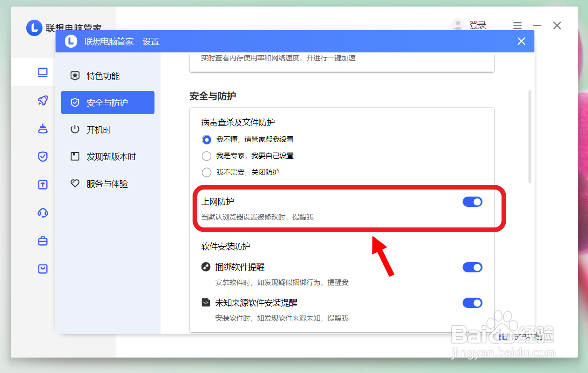The height and width of the screenshot is (373, 588).
Task: Toggle the 未知来源软件安装提醒 switch
Action: [x=473, y=303]
